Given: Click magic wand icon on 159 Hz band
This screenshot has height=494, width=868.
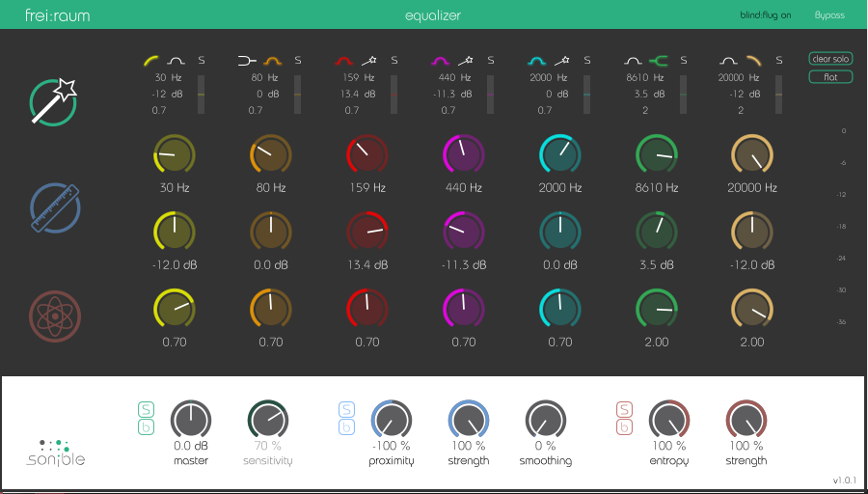Looking at the screenshot, I should click(369, 60).
